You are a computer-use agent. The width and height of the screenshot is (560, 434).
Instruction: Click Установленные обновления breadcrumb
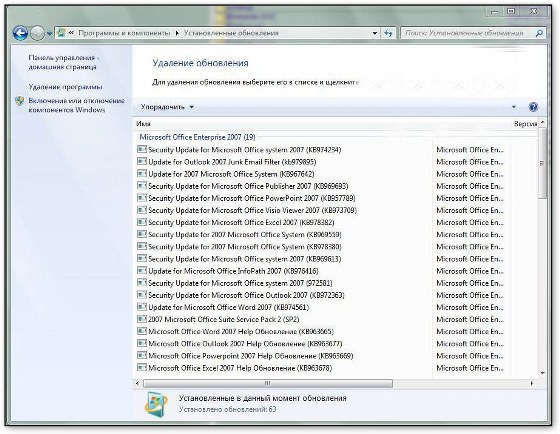coord(231,33)
